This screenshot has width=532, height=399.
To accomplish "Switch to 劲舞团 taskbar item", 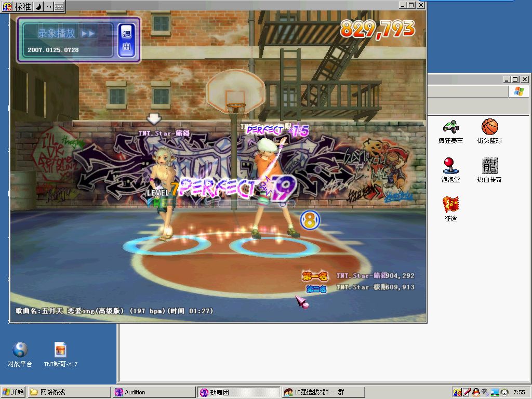I will [x=239, y=392].
